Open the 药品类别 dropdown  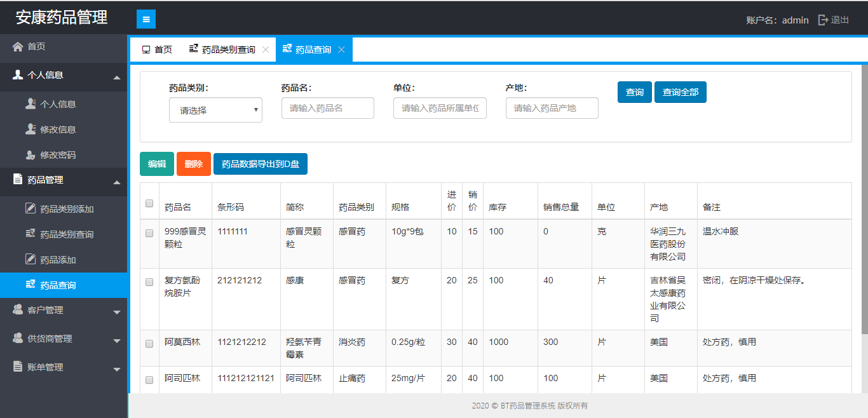215,110
